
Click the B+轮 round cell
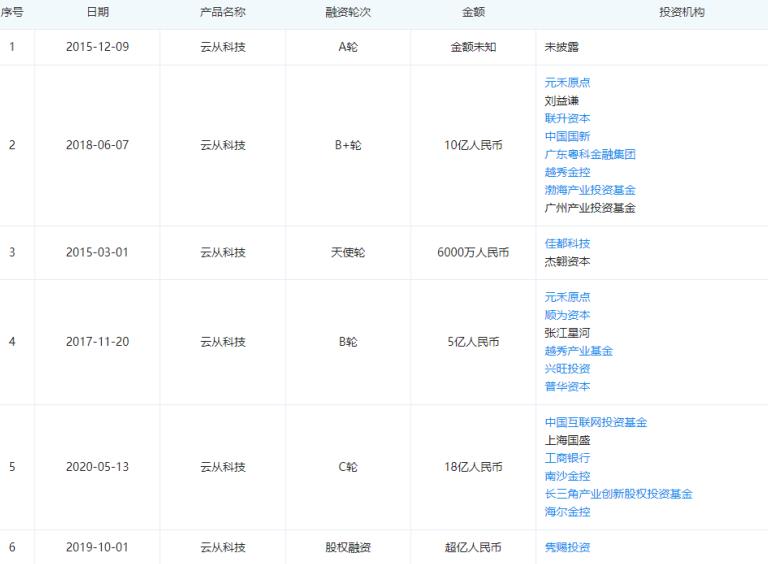[348, 145]
